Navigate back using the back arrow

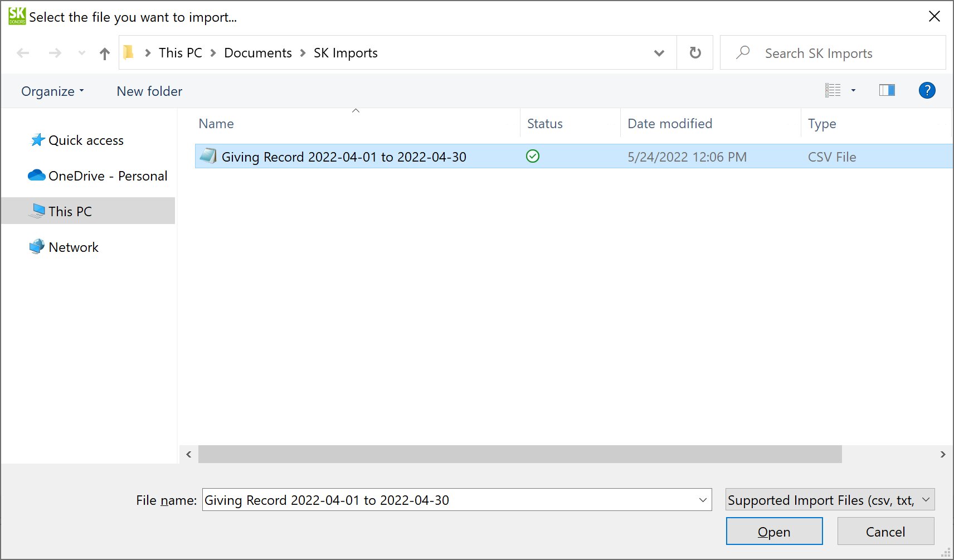(x=22, y=52)
